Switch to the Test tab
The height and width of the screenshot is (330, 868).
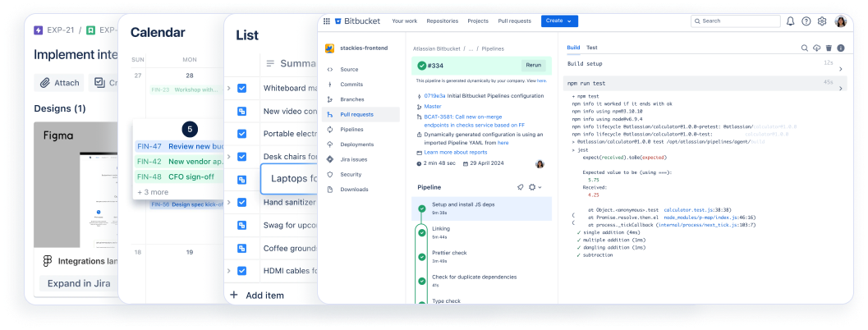pos(592,48)
